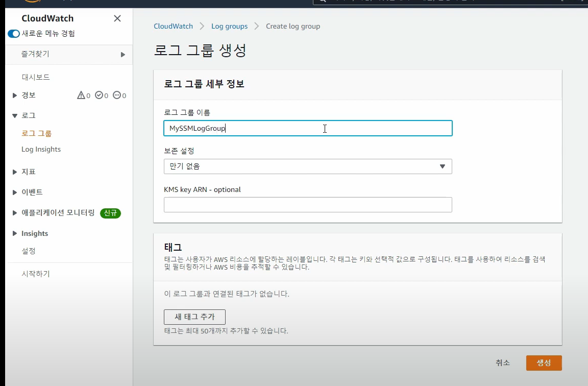This screenshot has height=386, width=588.
Task: Expand the 즐겨찾기 arrow
Action: (x=122, y=55)
